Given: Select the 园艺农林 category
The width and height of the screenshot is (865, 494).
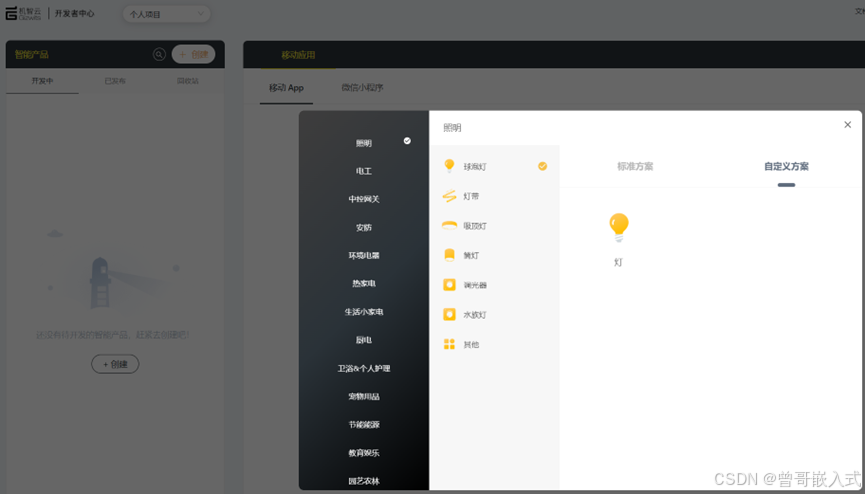Looking at the screenshot, I should [364, 481].
